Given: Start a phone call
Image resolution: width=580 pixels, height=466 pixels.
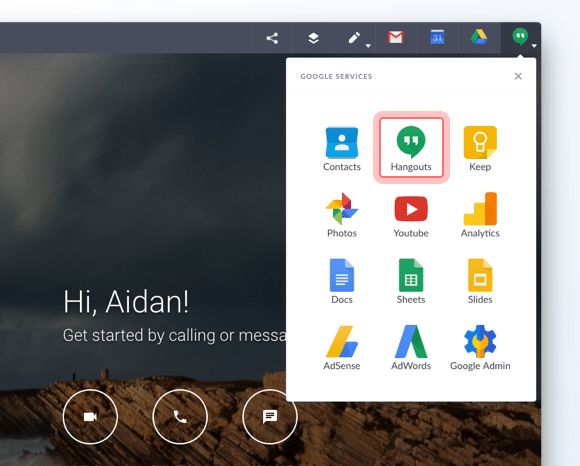Looking at the screenshot, I should [180, 417].
